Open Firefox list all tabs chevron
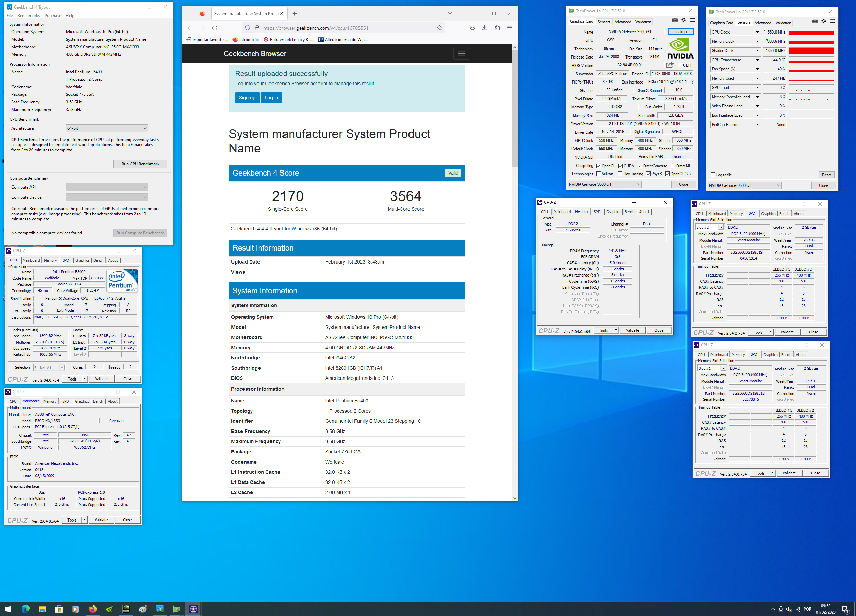 pos(450,14)
